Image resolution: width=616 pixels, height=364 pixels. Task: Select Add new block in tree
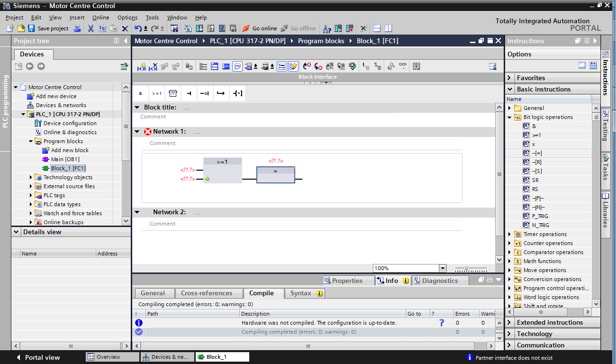tap(70, 150)
